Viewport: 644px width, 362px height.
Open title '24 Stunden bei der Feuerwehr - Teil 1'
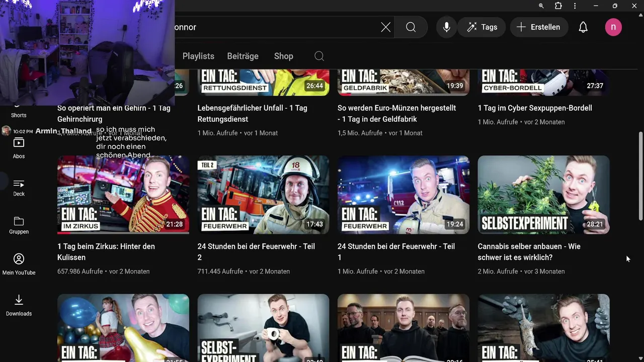click(396, 252)
